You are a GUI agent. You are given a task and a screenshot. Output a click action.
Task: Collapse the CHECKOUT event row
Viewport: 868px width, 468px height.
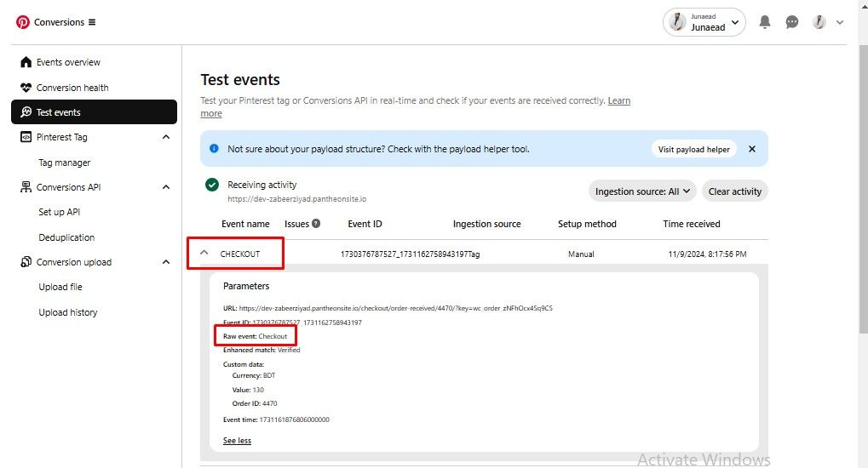204,253
